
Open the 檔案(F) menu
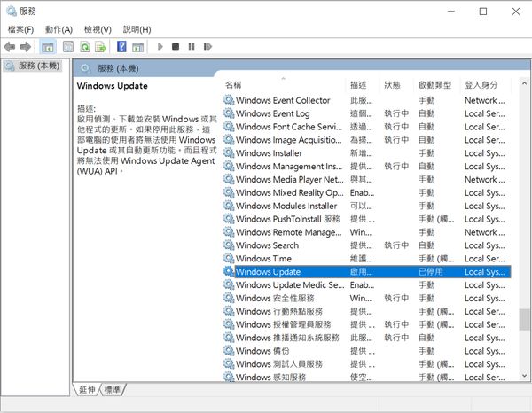(x=20, y=30)
